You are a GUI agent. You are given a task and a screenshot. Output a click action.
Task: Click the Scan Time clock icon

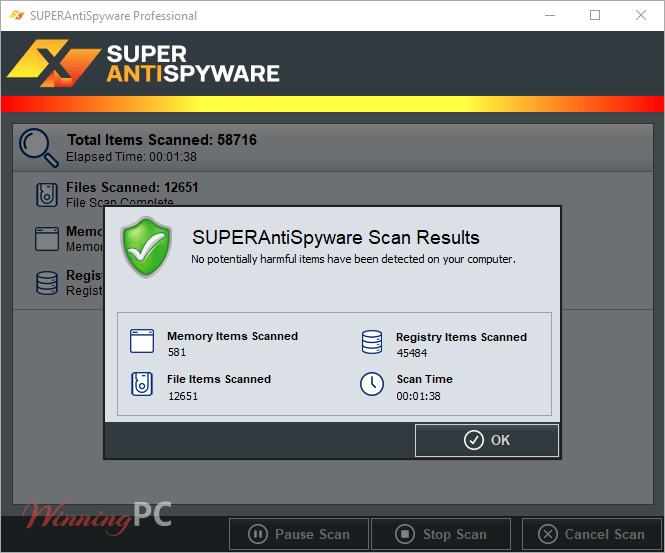[x=372, y=384]
